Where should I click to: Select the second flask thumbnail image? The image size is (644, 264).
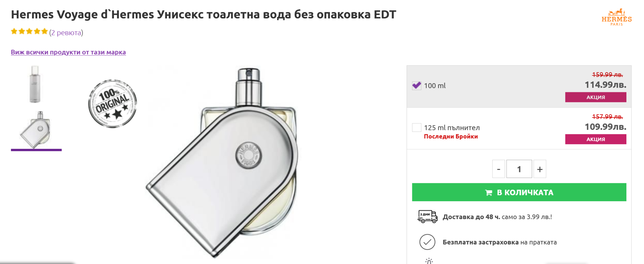[36, 129]
